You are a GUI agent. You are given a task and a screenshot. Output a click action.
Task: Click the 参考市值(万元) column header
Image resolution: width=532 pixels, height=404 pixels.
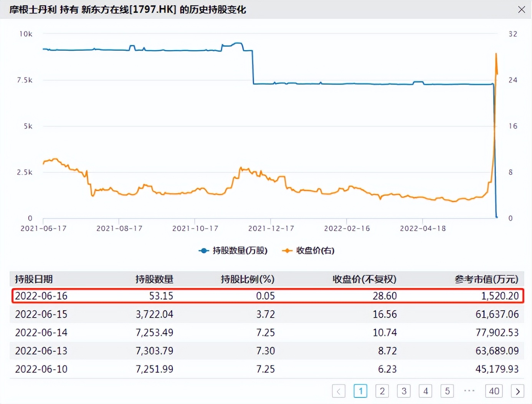(x=486, y=279)
